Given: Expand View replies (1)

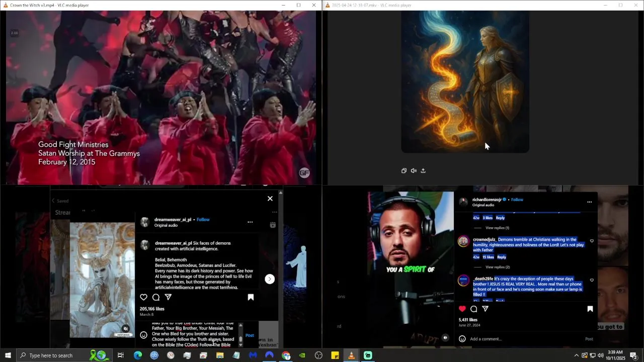Looking at the screenshot, I should [x=497, y=228].
